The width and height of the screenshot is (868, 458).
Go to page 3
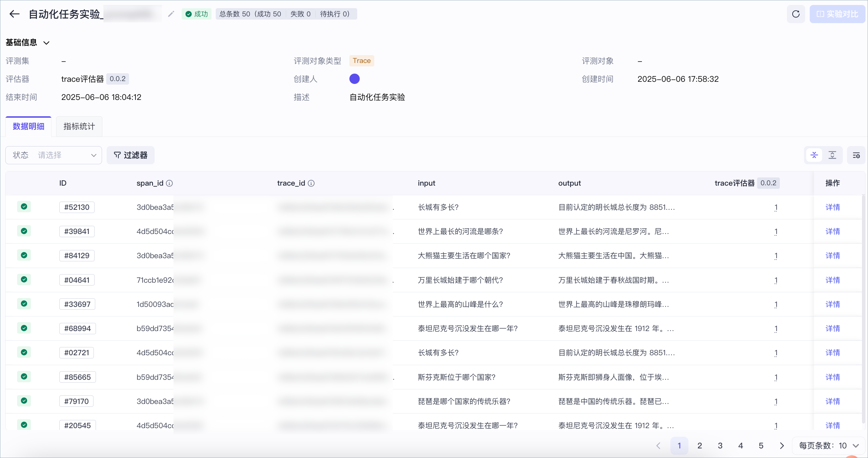click(720, 445)
